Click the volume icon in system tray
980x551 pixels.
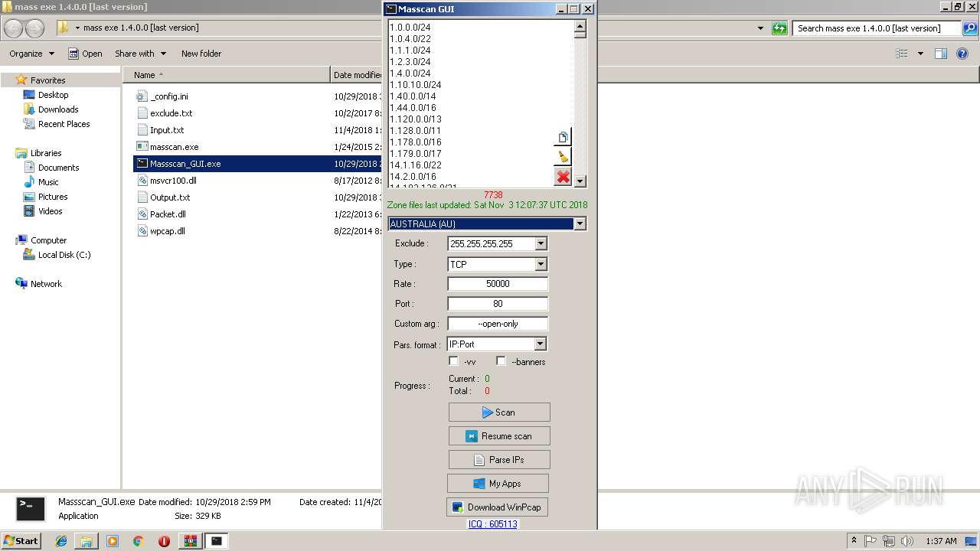[x=907, y=541]
